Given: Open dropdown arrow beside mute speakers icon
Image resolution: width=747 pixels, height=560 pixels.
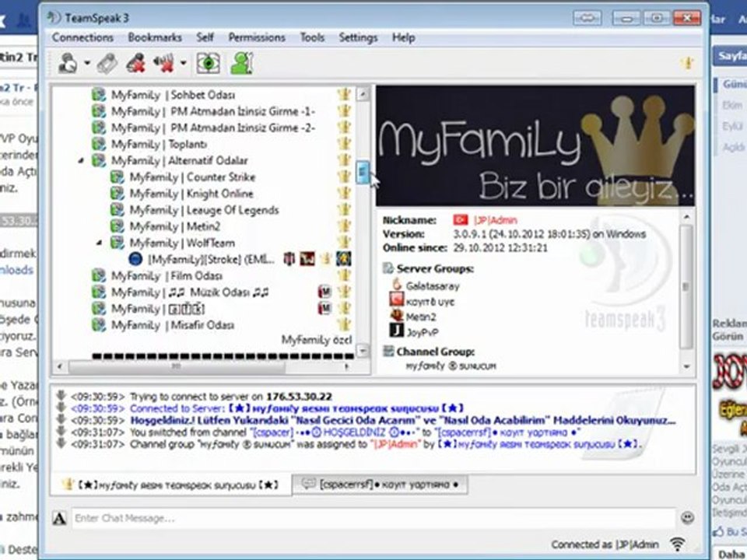Looking at the screenshot, I should point(184,63).
